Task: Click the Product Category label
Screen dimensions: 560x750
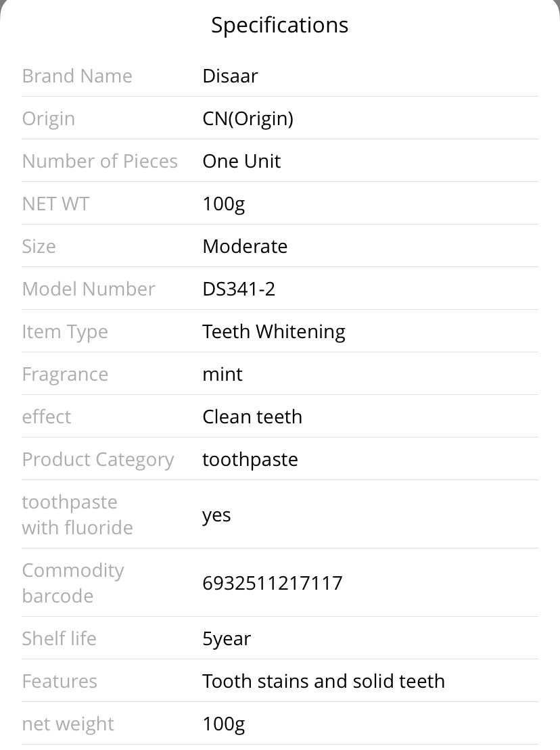Action: (x=98, y=460)
